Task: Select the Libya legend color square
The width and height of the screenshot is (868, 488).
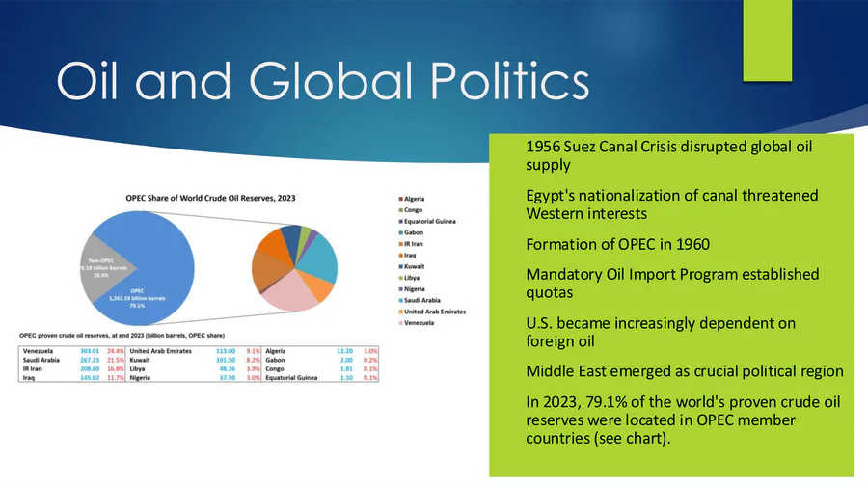Action: pyautogui.click(x=400, y=278)
